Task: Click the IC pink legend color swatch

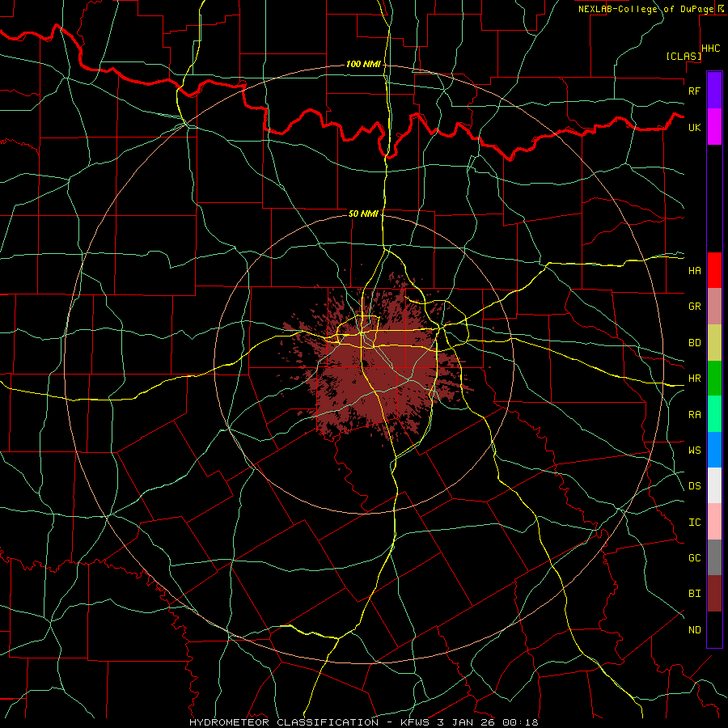Action: (714, 522)
